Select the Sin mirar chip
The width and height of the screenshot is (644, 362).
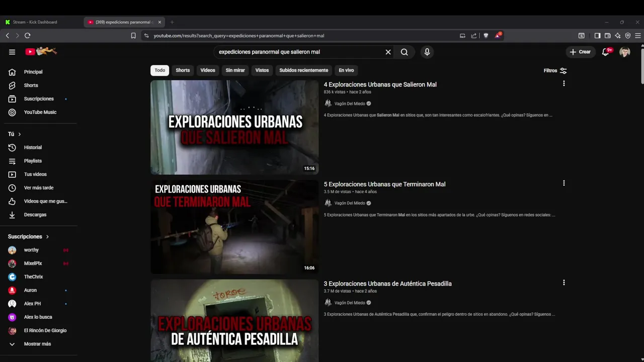point(235,70)
